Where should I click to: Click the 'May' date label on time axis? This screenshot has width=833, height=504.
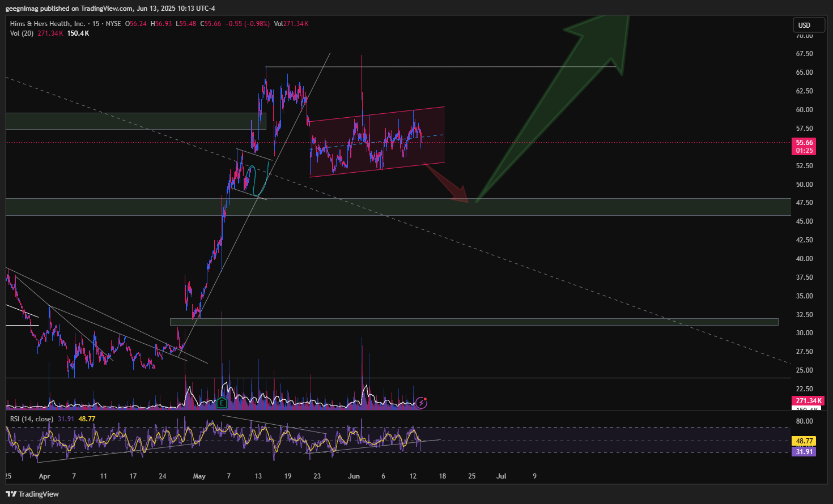[x=199, y=476]
